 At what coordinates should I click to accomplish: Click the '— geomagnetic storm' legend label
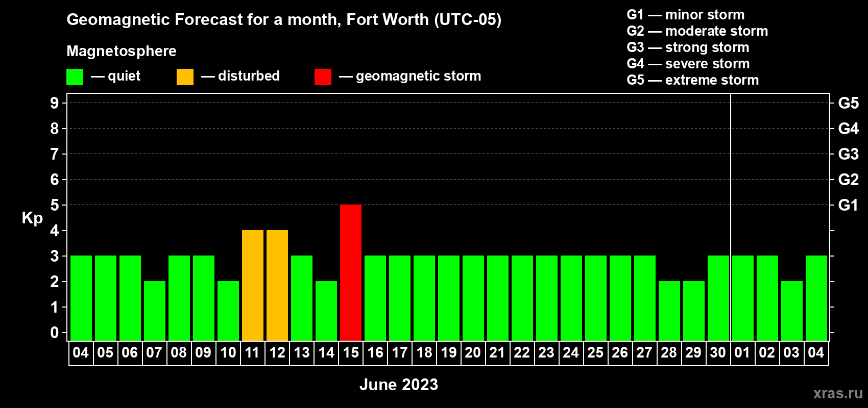click(x=410, y=76)
